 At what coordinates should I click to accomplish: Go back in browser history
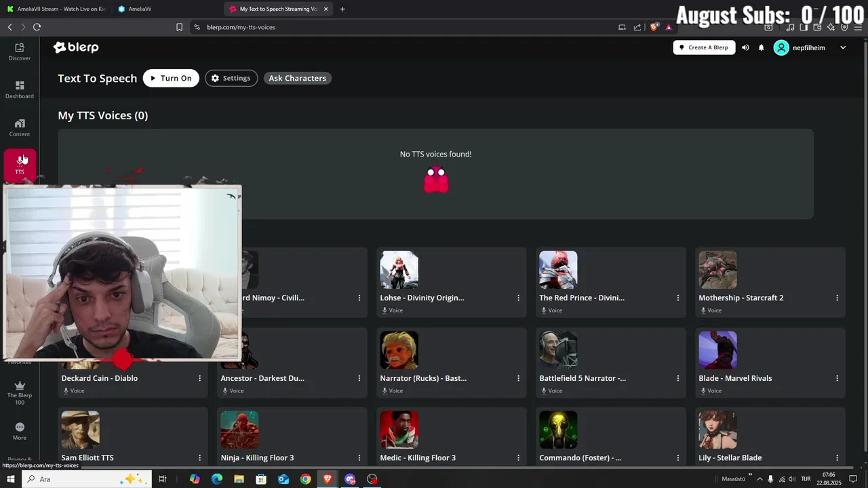9,27
